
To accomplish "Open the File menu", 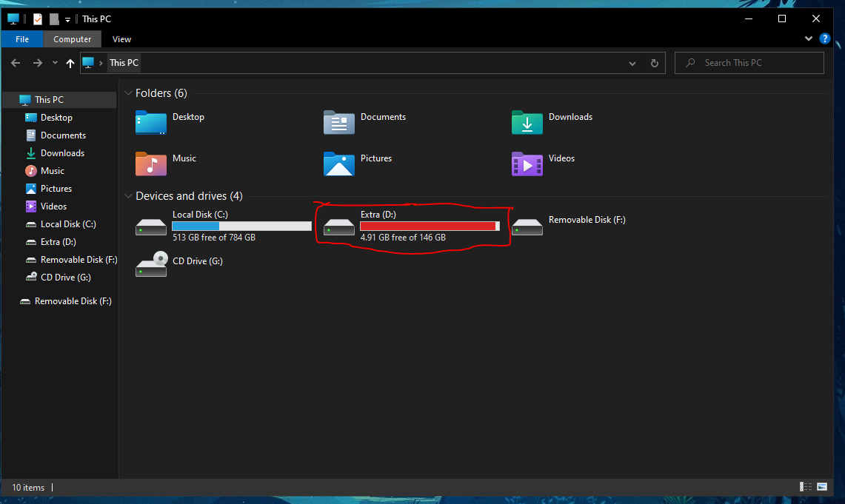I will tap(22, 39).
